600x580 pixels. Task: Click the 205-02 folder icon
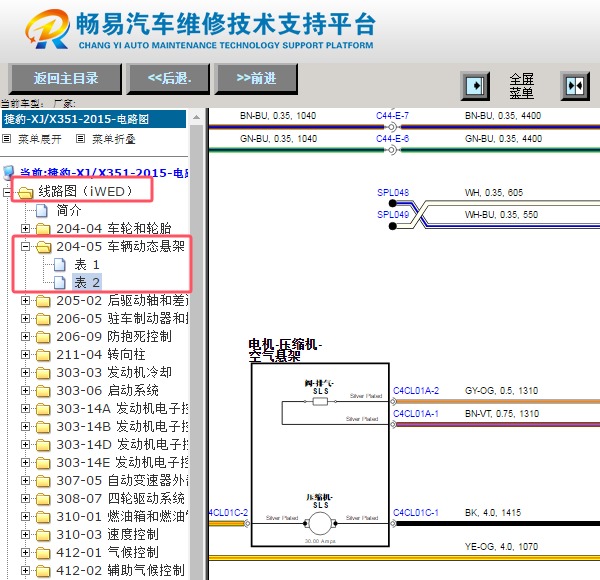[x=43, y=301]
